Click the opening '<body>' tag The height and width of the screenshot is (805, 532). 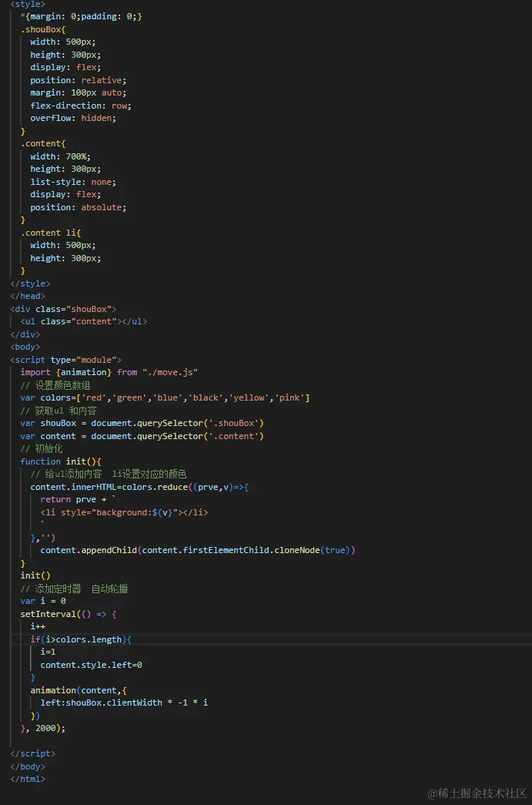(25, 347)
